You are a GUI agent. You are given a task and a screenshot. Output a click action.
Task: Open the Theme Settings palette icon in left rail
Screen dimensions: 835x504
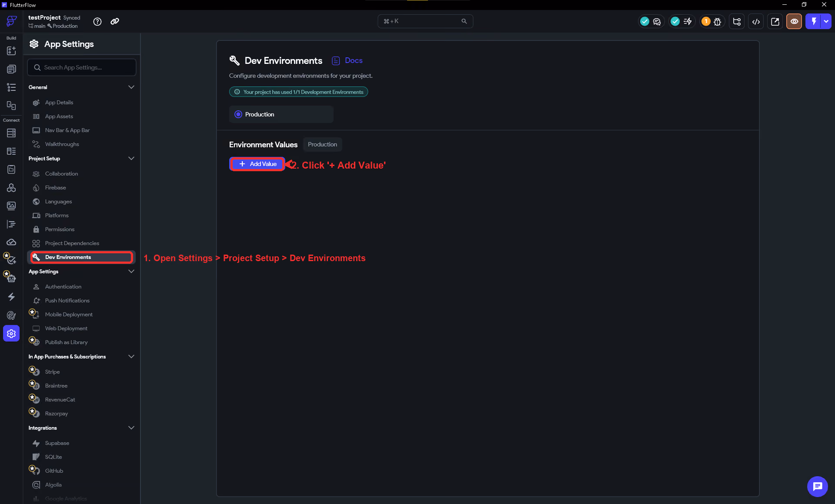(x=11, y=315)
